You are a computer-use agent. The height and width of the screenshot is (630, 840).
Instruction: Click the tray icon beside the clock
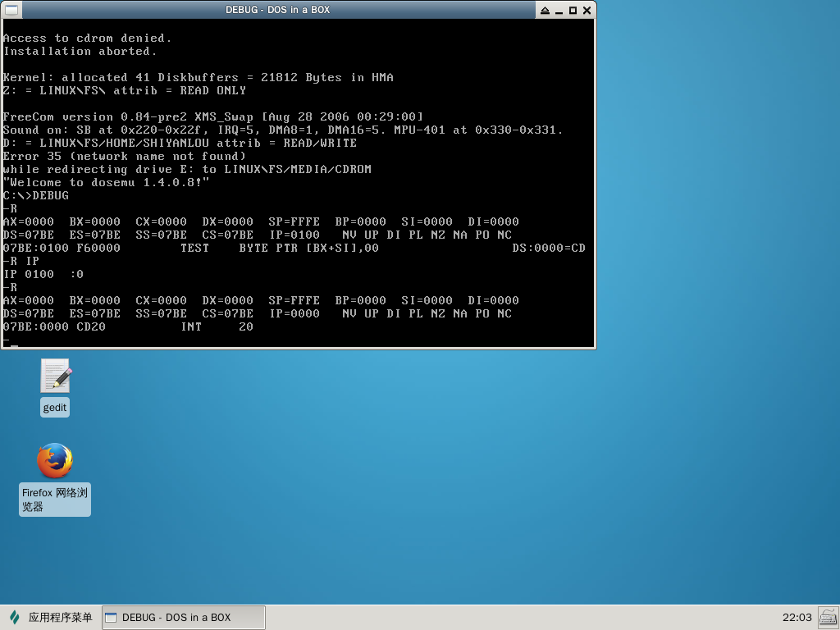pyautogui.click(x=827, y=617)
